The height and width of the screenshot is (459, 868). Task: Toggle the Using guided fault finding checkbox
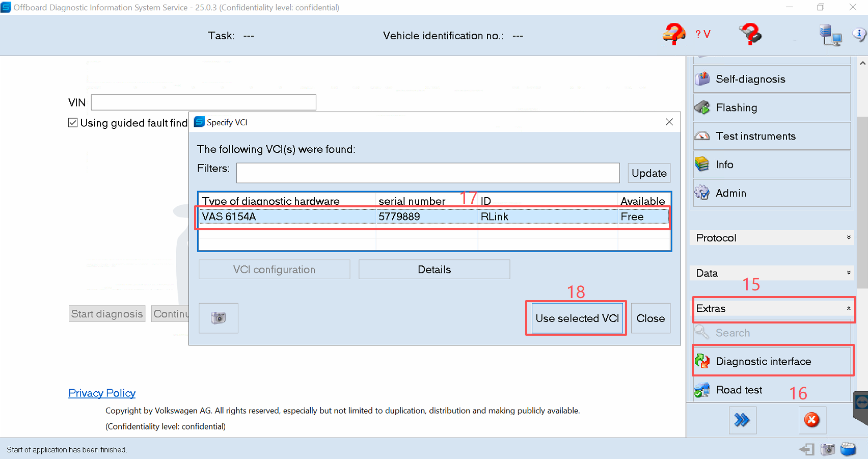pos(73,123)
